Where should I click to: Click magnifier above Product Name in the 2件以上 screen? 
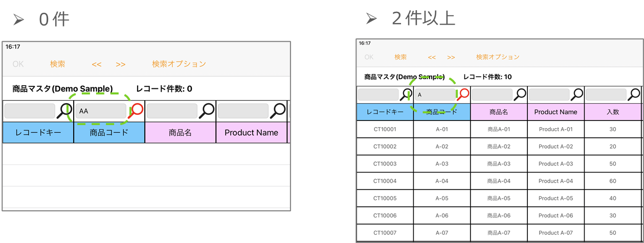[x=578, y=94]
